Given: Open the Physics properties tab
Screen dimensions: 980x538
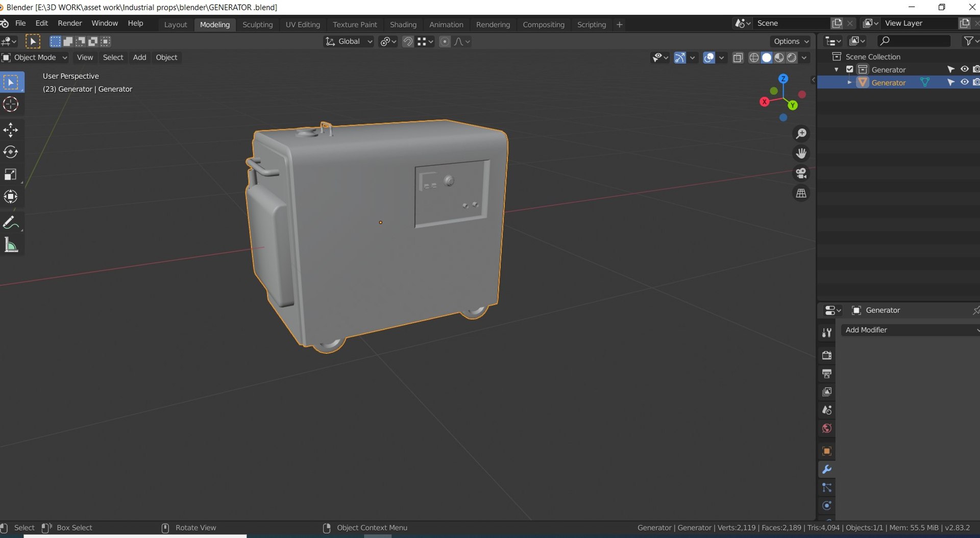Looking at the screenshot, I should pyautogui.click(x=827, y=506).
